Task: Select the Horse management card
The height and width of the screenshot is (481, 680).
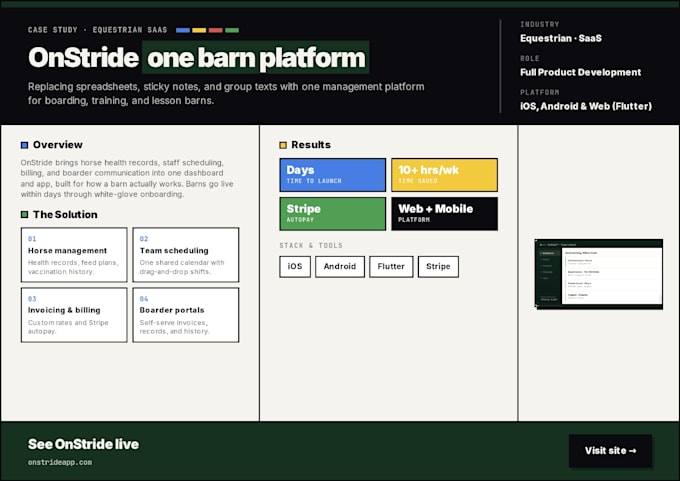Action: click(74, 255)
